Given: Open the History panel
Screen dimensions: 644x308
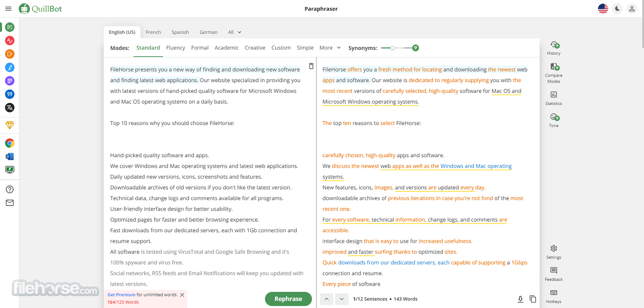Looking at the screenshot, I should click(554, 48).
